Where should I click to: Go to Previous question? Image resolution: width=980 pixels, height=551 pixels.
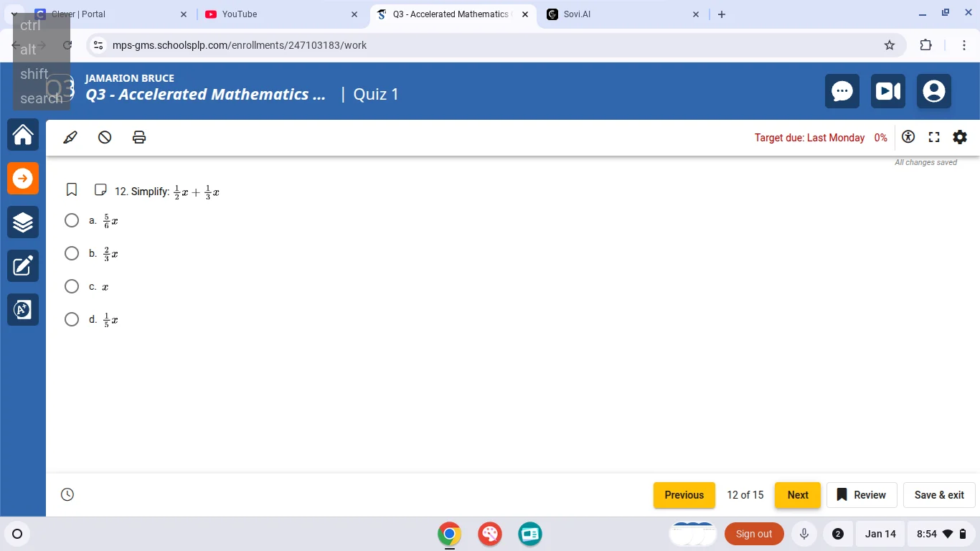[684, 495]
